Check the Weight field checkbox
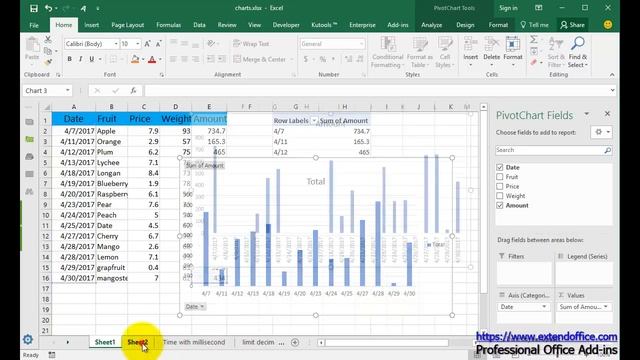The height and width of the screenshot is (360, 640). point(500,196)
